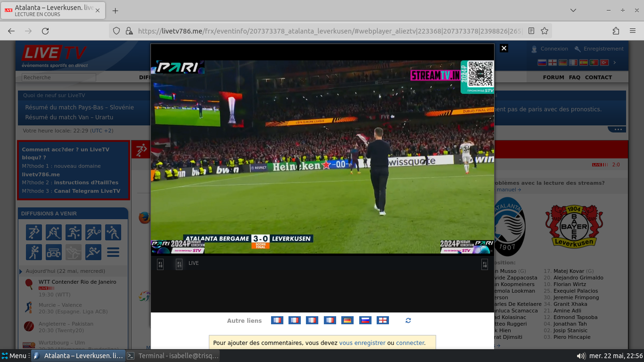Switch site language to English flag
644x362 pixels.
click(x=552, y=62)
